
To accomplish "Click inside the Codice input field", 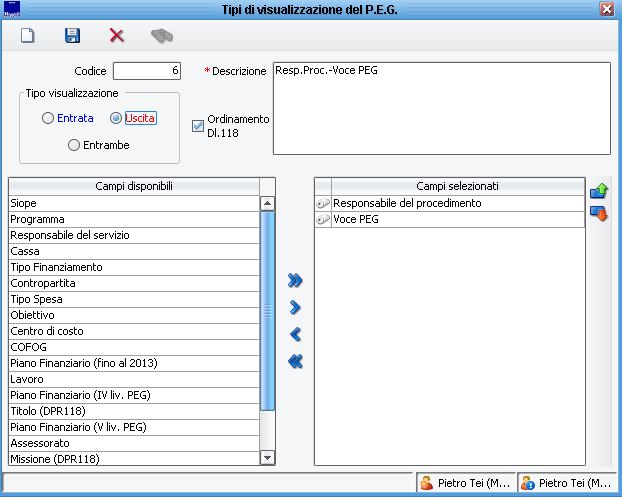I will click(x=147, y=71).
